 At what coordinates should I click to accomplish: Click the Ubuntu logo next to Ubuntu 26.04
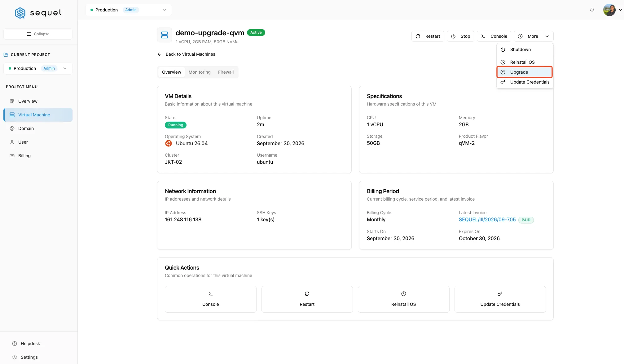[x=169, y=143]
